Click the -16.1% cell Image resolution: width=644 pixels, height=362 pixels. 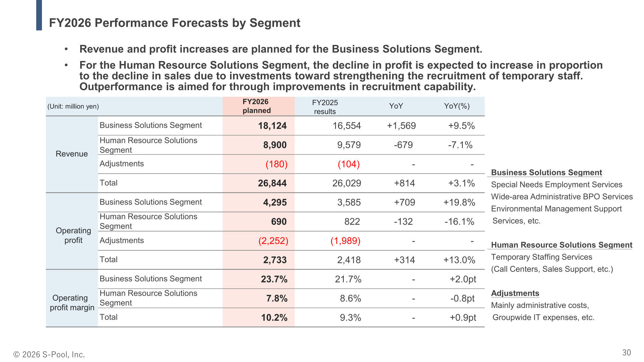click(459, 222)
